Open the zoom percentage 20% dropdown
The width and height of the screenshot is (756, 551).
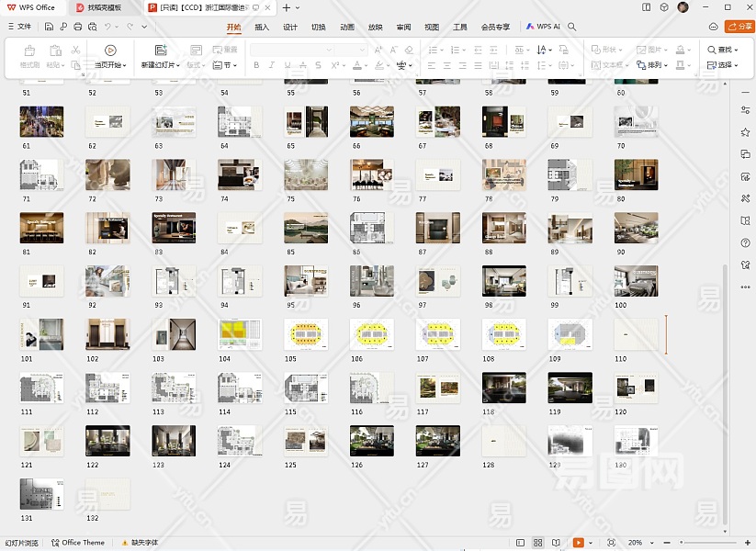coord(636,543)
